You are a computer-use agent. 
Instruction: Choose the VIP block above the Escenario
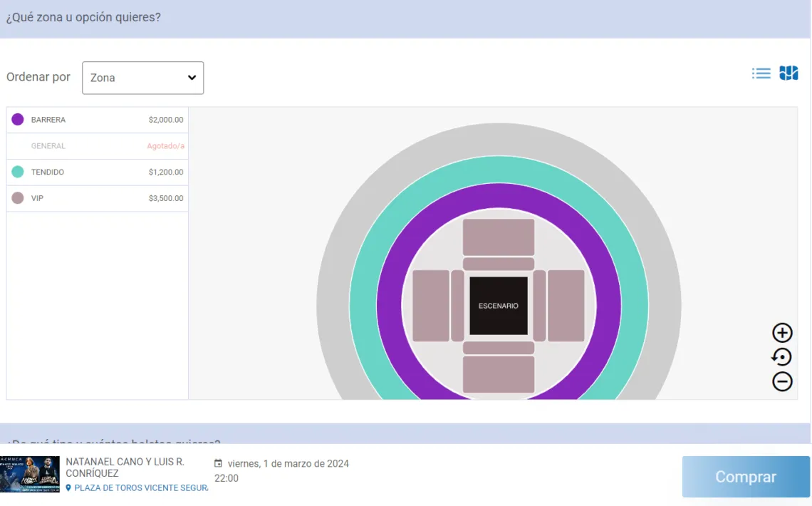[499, 237]
